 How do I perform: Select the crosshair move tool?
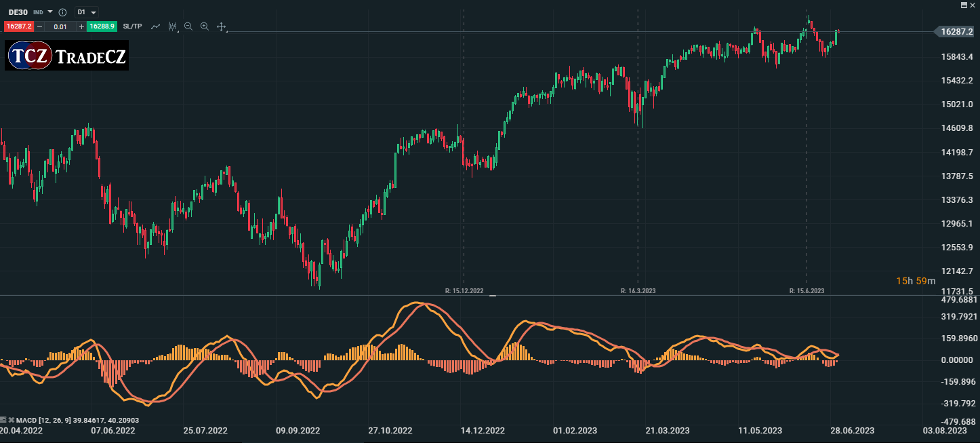(x=221, y=26)
